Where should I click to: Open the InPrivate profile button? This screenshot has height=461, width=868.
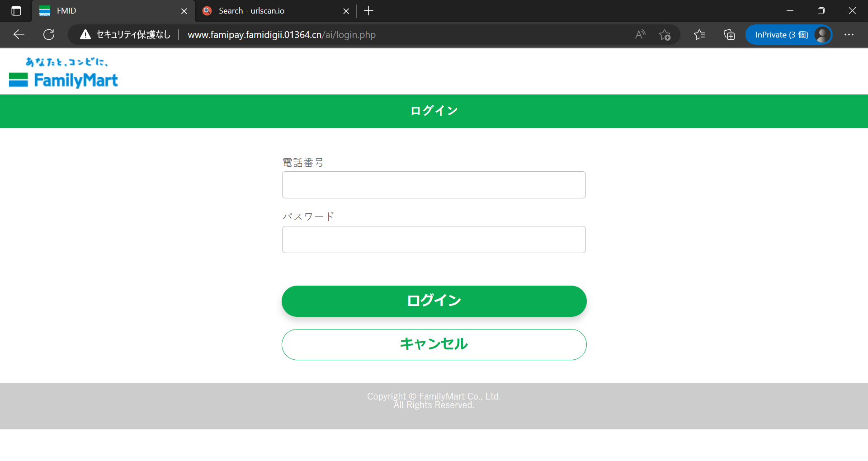(x=789, y=35)
